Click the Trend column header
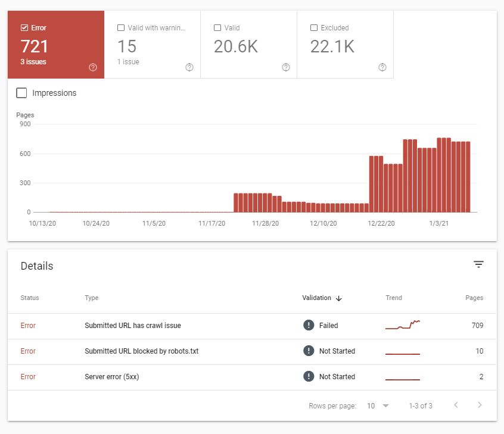504x434 pixels. 394,298
